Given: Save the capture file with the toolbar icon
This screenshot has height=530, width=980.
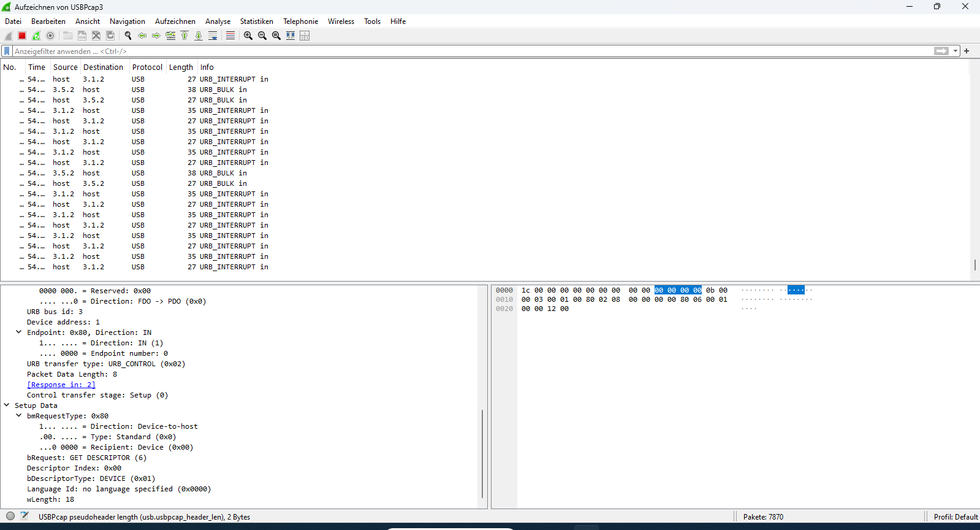Looking at the screenshot, I should [x=82, y=36].
